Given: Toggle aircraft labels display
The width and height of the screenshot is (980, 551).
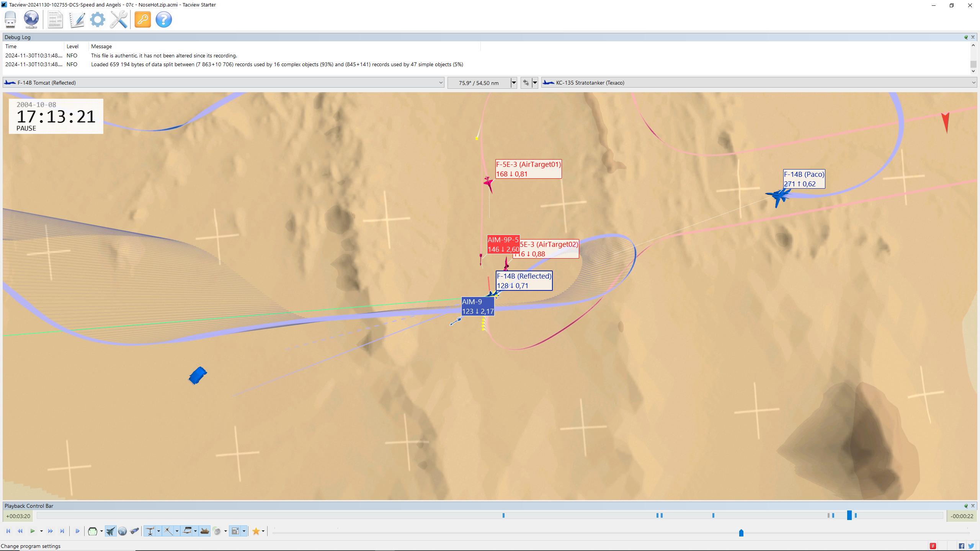Looking at the screenshot, I should 187,531.
